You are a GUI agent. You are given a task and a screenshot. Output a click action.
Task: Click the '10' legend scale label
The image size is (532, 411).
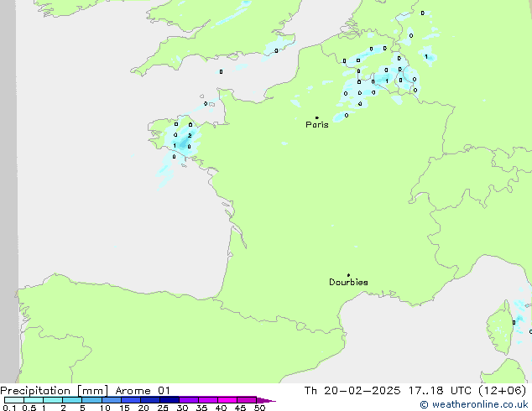point(105,408)
